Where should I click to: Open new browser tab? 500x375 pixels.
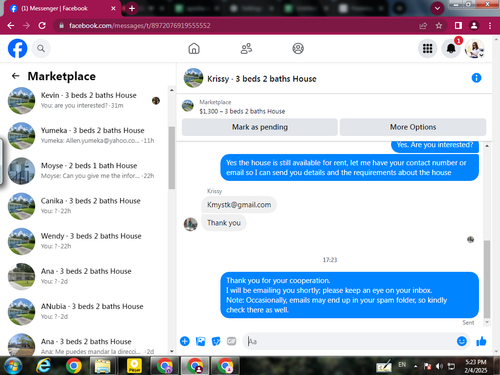[132, 8]
